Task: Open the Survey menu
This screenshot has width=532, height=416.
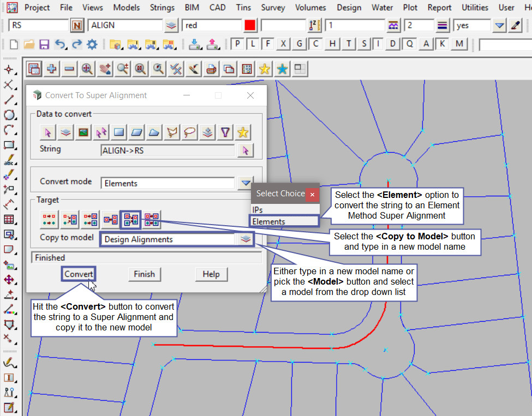Action: tap(273, 8)
